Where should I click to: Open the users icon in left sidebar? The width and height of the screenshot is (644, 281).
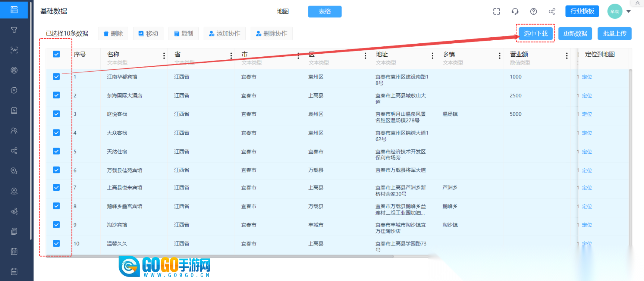tap(14, 131)
